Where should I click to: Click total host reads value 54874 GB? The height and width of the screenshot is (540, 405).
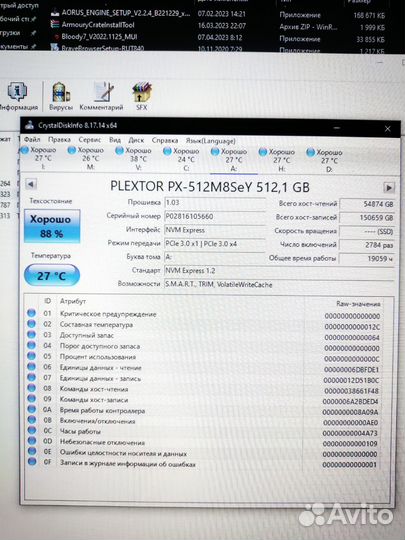coord(367,204)
